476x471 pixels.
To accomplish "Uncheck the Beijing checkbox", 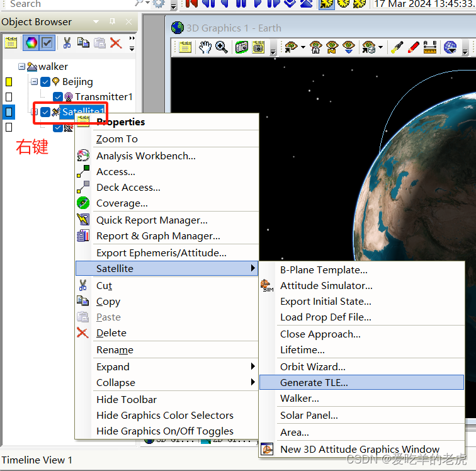I will coord(45,82).
